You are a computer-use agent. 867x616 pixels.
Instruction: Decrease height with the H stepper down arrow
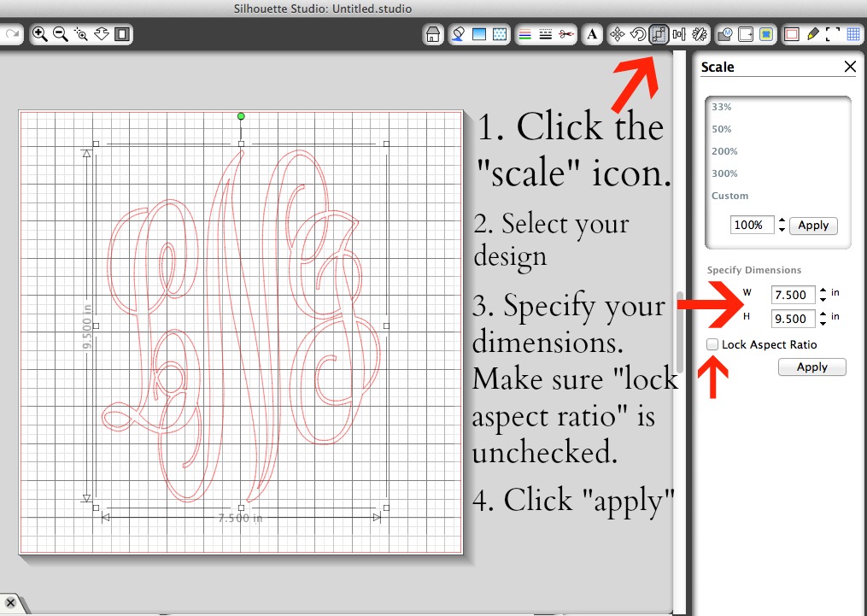(823, 324)
